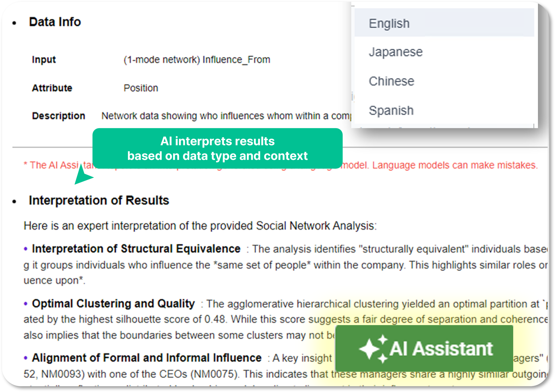Click the Interpretation of Structural Equivalence bullet
This screenshot has height=392, width=555.
[x=136, y=249]
